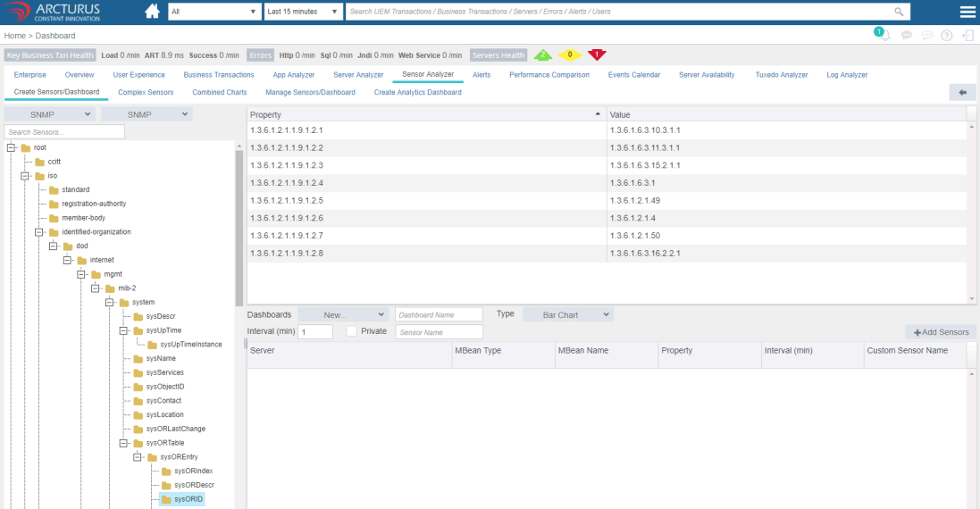Screen dimensions: 980x509
Task: Click the red servers health indicator
Action: (x=597, y=55)
